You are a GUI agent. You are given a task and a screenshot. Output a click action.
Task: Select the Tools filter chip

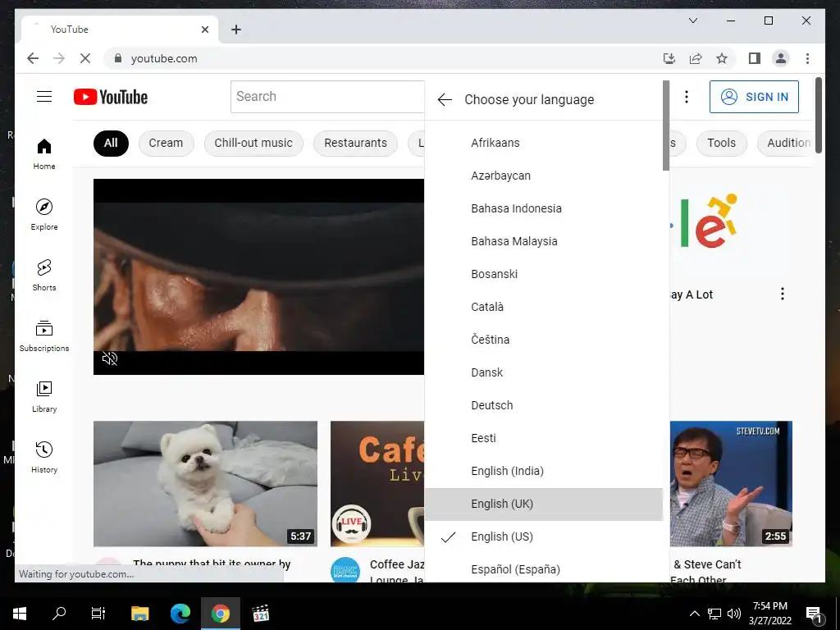click(721, 143)
